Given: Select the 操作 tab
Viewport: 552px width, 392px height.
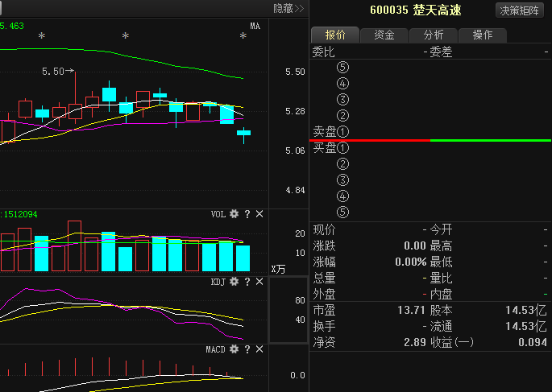Looking at the screenshot, I should pyautogui.click(x=483, y=35).
